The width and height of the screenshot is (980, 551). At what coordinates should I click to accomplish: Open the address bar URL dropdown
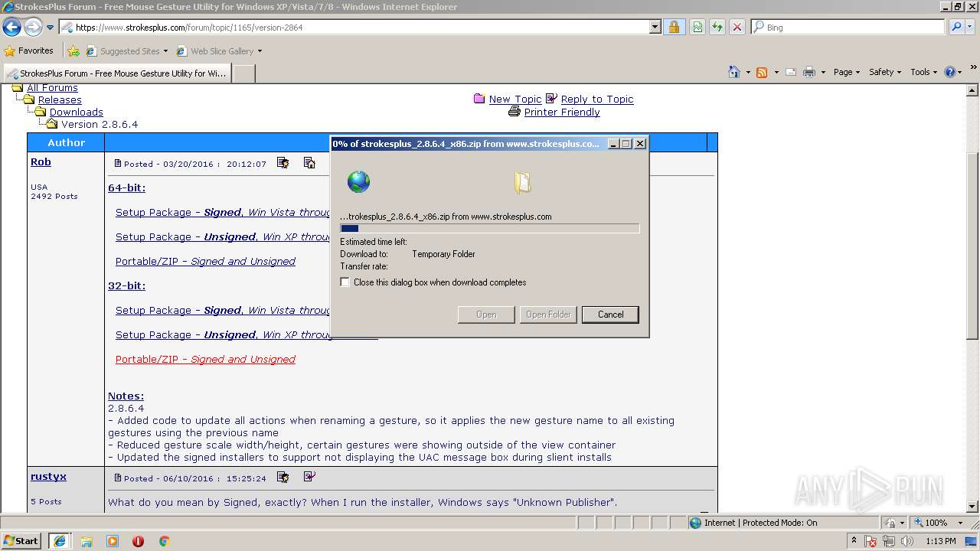(x=655, y=27)
